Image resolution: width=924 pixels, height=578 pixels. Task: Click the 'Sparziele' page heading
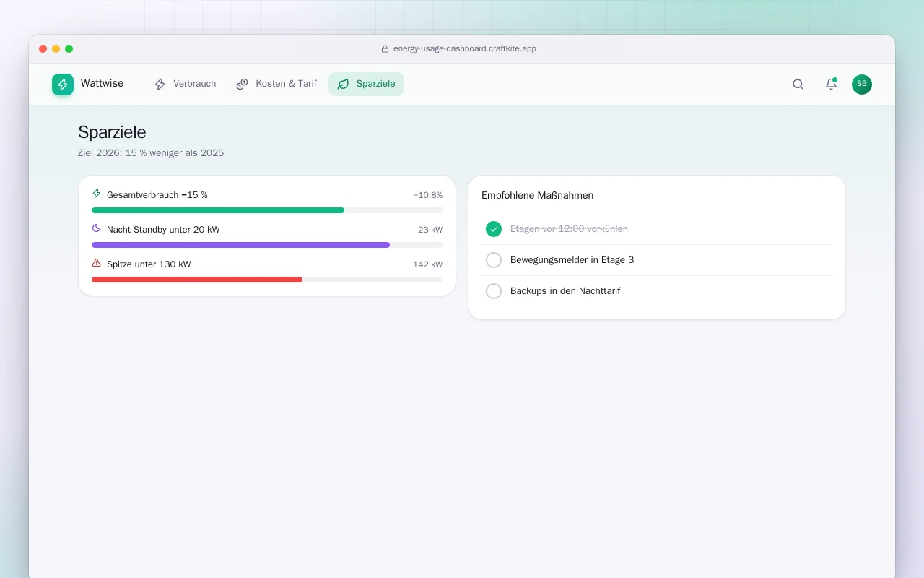coord(112,132)
